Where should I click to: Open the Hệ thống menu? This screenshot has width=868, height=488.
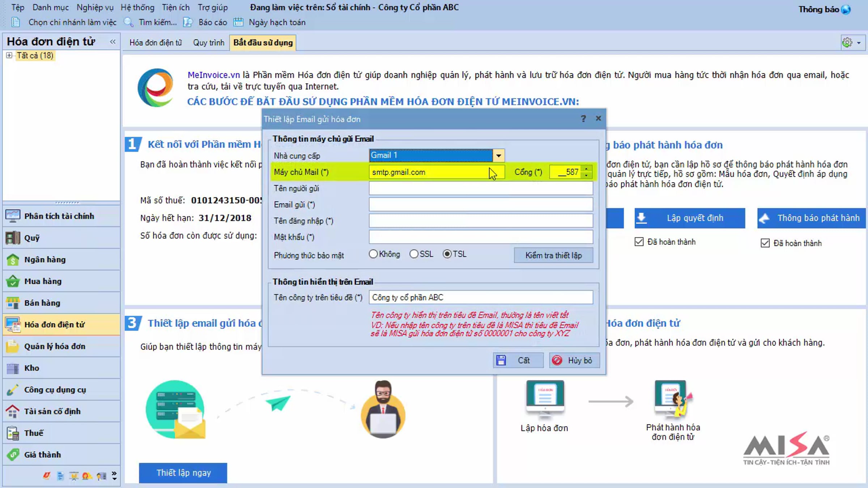click(137, 8)
